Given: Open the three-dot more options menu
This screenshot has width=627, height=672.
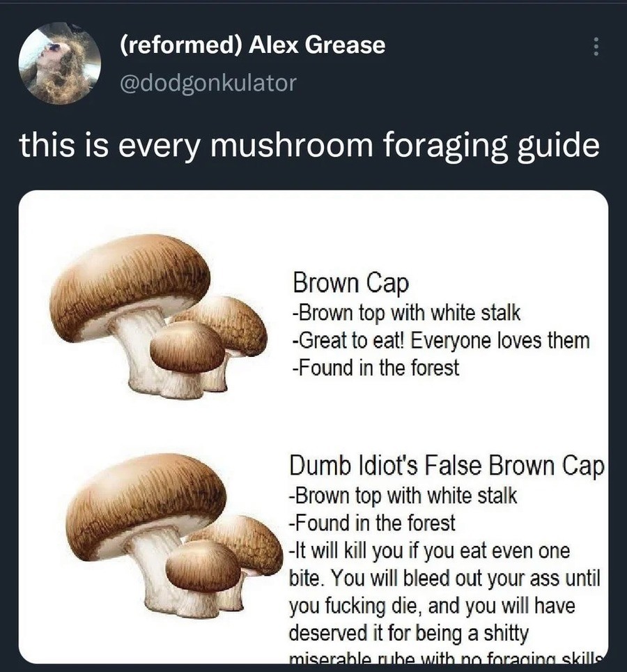Looking at the screenshot, I should [x=596, y=46].
